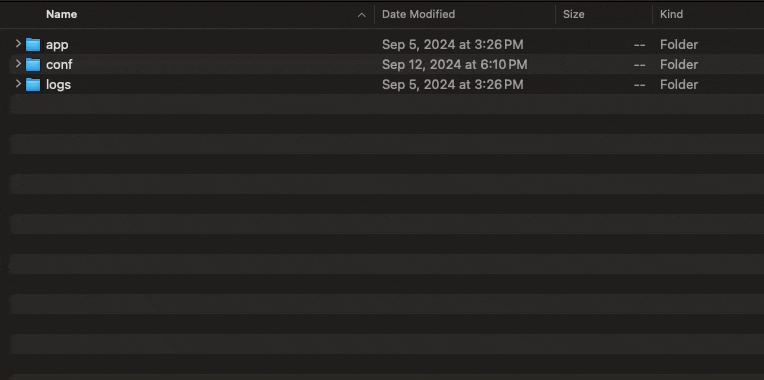
Task: Sort by the Size column header
Action: coord(573,15)
